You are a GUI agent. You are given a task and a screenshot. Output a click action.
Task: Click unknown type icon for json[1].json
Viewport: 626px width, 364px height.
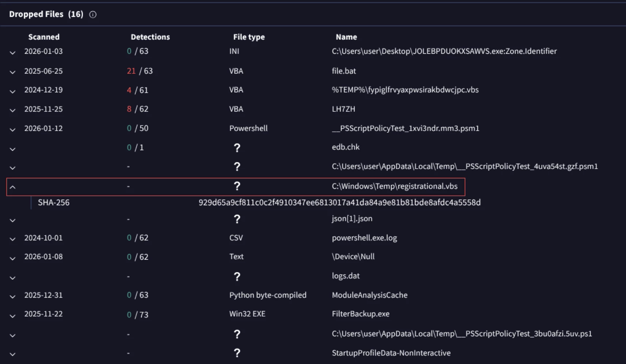click(x=237, y=219)
